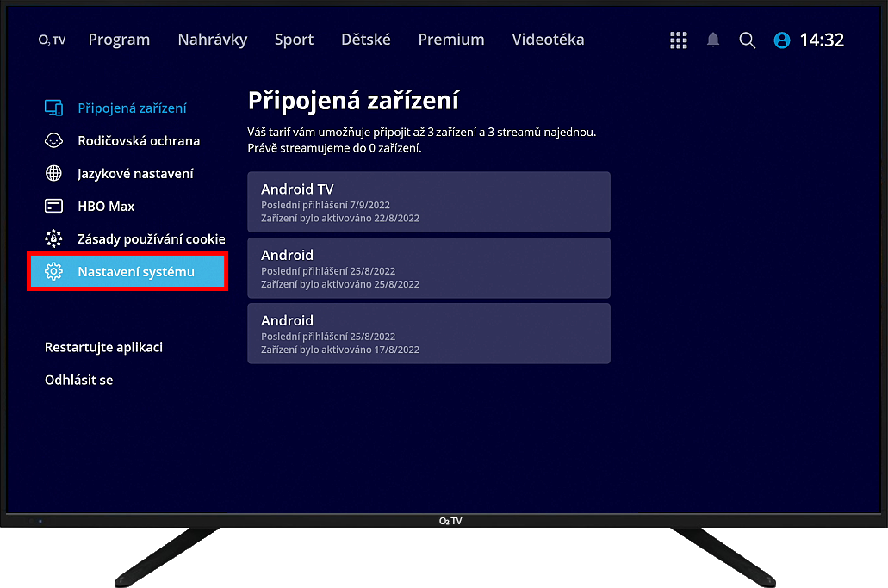The image size is (888, 588).
Task: Open the Program tab
Action: tap(119, 40)
